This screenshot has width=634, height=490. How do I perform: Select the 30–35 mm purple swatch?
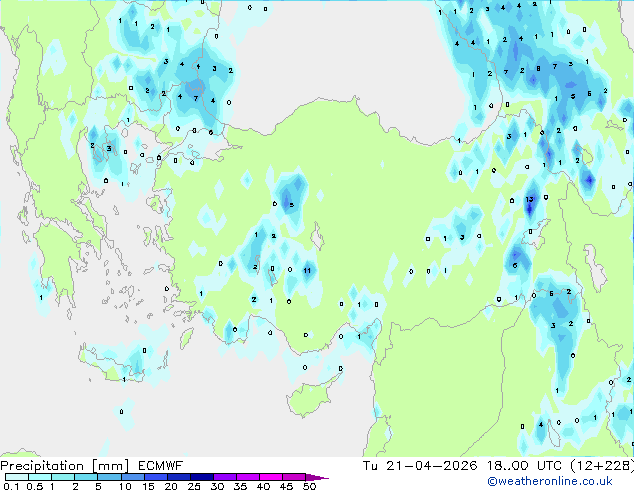coord(224,477)
